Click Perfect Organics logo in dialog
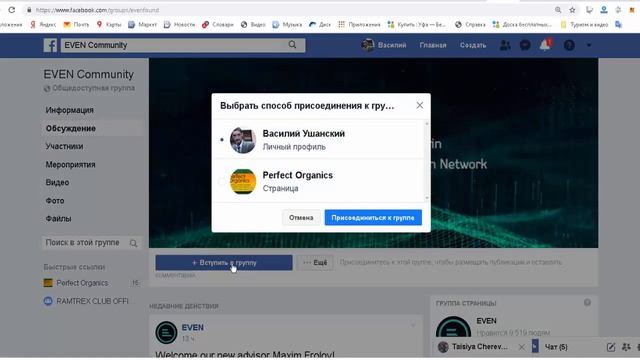640x360 pixels. [x=243, y=181]
